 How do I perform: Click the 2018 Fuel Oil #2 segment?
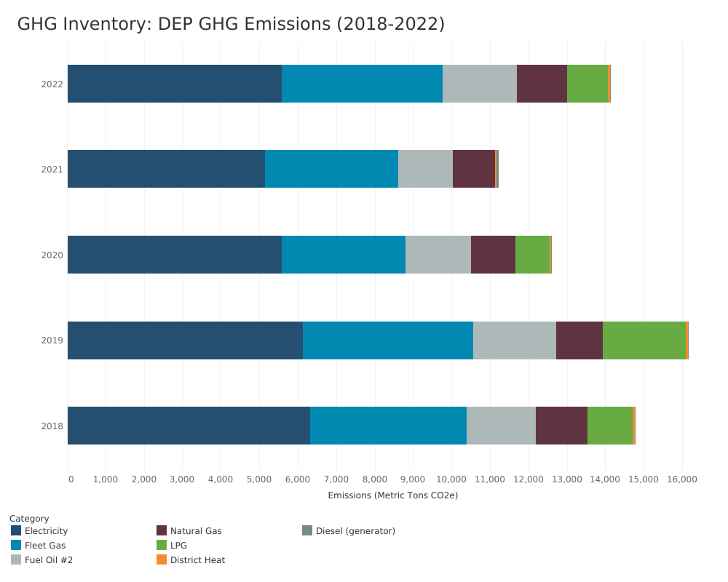point(502,426)
